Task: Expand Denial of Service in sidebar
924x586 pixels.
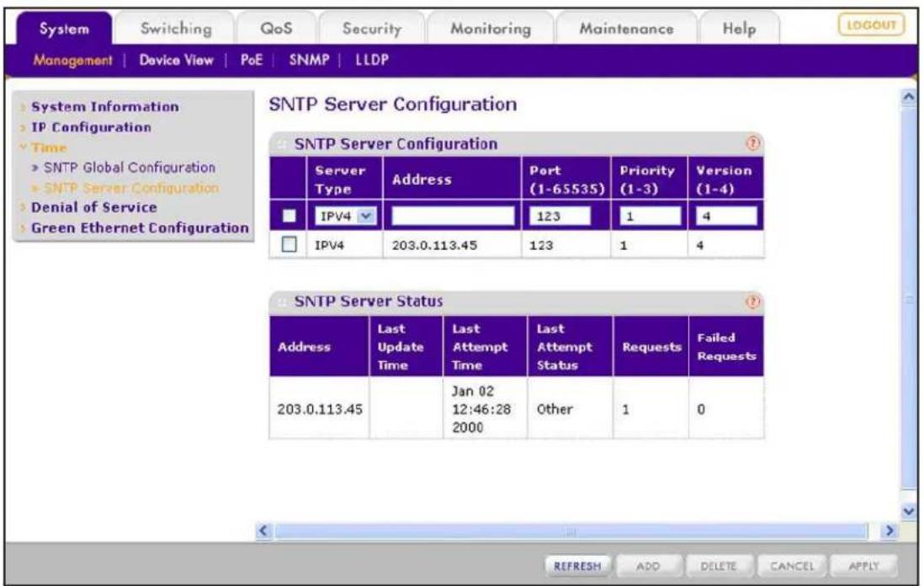Action: (x=93, y=207)
